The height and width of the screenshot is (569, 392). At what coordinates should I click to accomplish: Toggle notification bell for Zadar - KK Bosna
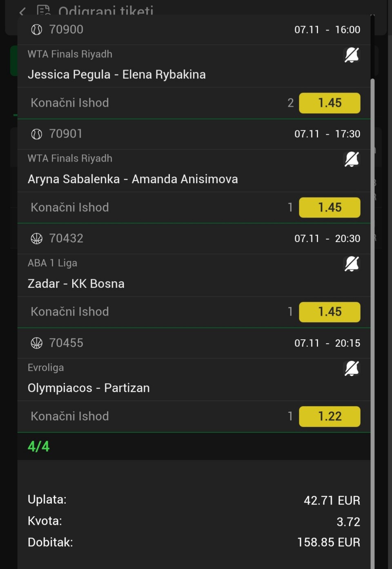point(352,264)
